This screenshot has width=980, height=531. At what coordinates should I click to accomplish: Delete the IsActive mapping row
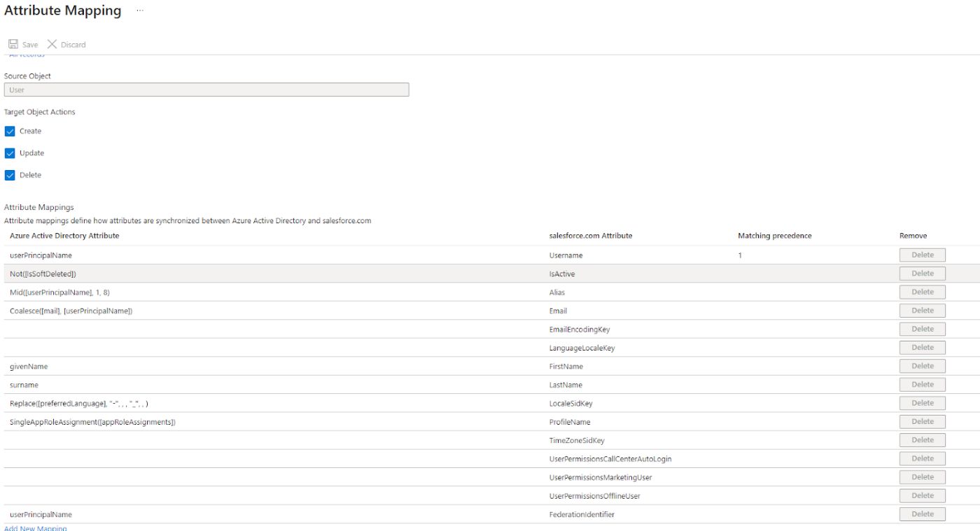tap(922, 274)
